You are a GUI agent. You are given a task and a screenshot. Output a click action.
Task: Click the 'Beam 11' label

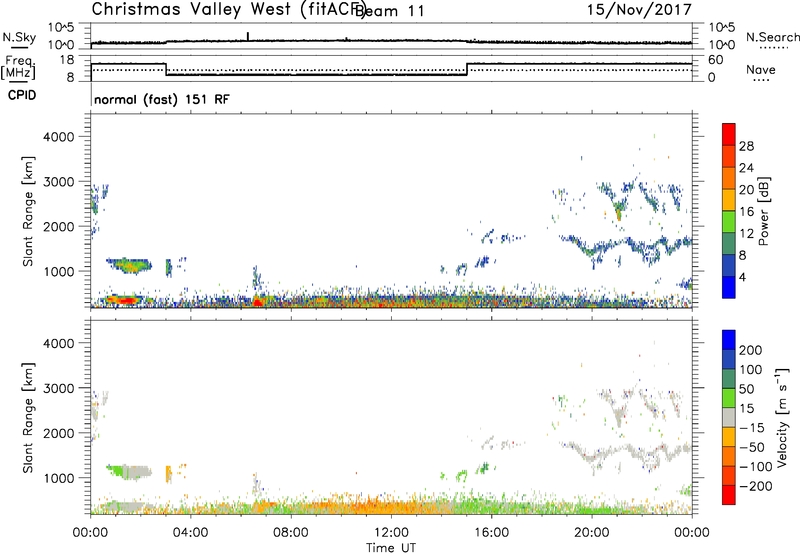[x=390, y=11]
